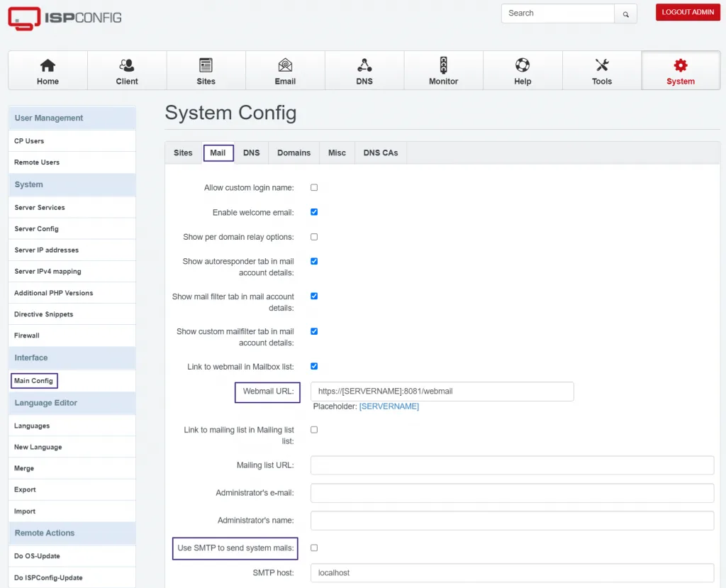Enable Show per domain relay options
Screen dimensions: 726x588
point(314,237)
